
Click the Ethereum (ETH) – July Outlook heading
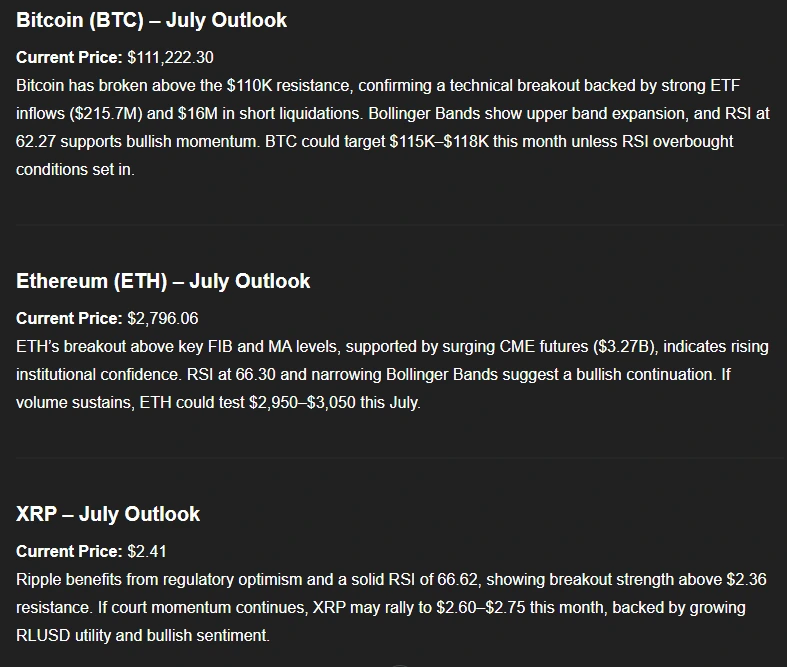click(163, 281)
